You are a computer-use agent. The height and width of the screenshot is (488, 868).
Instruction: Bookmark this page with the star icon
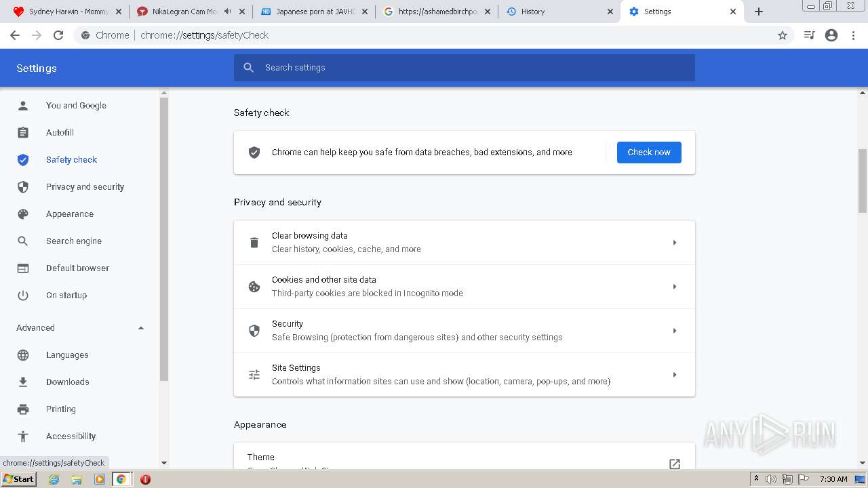[x=783, y=35]
